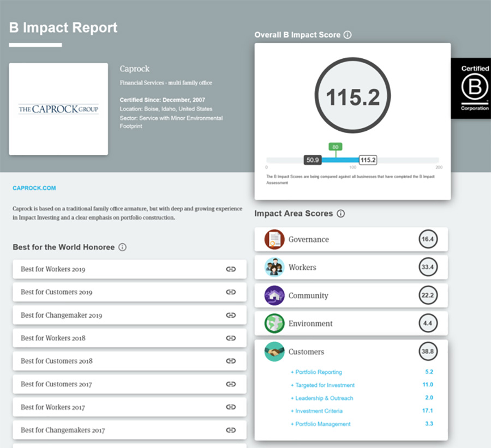
Task: Open the Best for Workers 2017 honoree entry
Action: pos(130,407)
